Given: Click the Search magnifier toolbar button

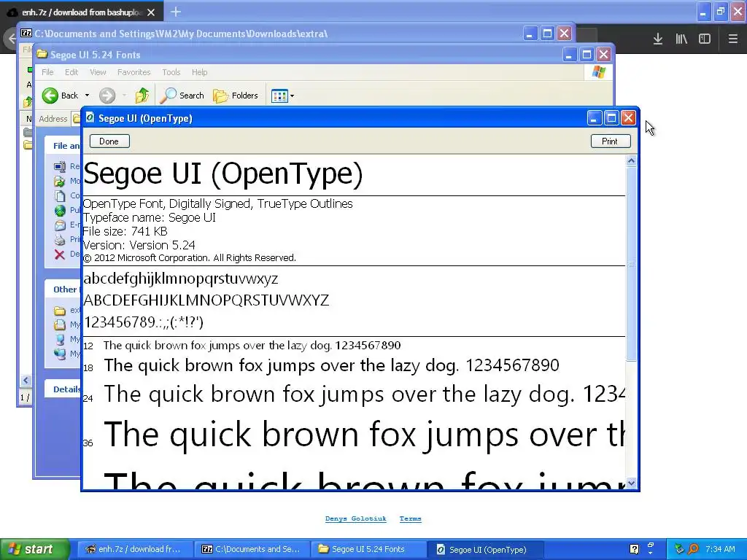Looking at the screenshot, I should (182, 96).
